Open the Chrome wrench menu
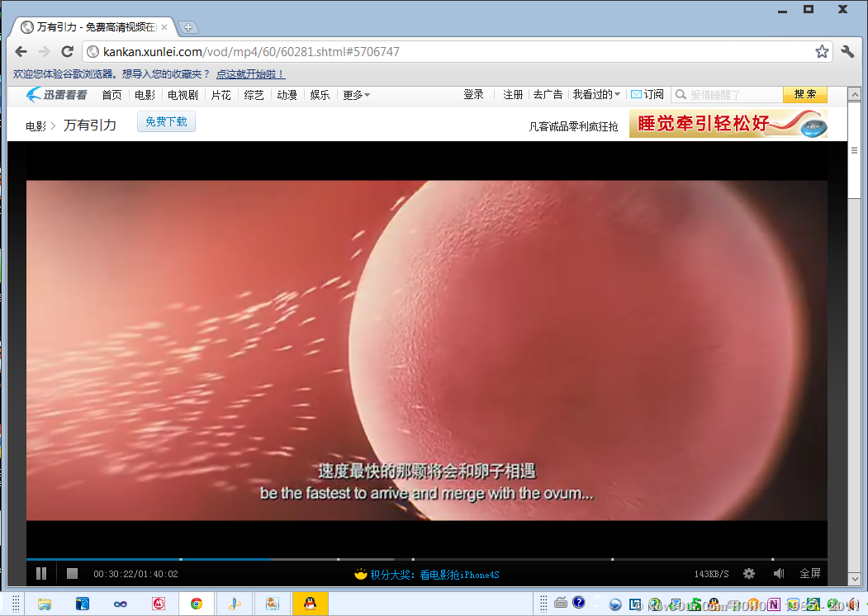 coord(847,51)
